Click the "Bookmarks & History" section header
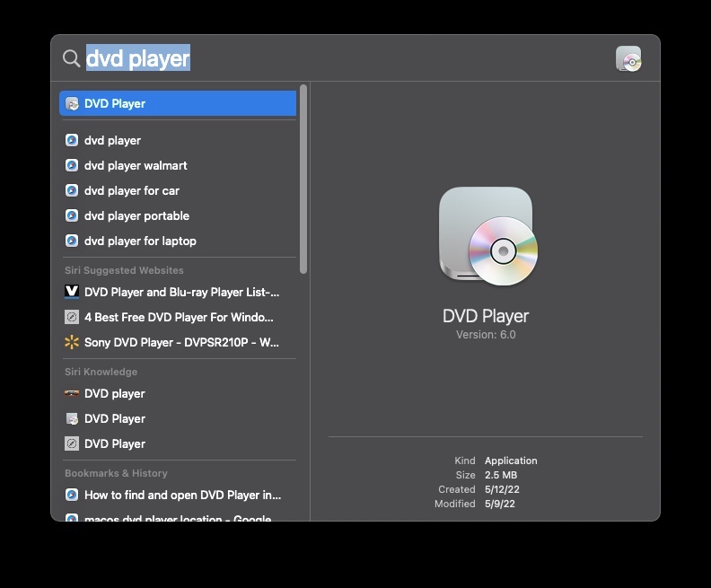The width and height of the screenshot is (711, 588). point(116,473)
